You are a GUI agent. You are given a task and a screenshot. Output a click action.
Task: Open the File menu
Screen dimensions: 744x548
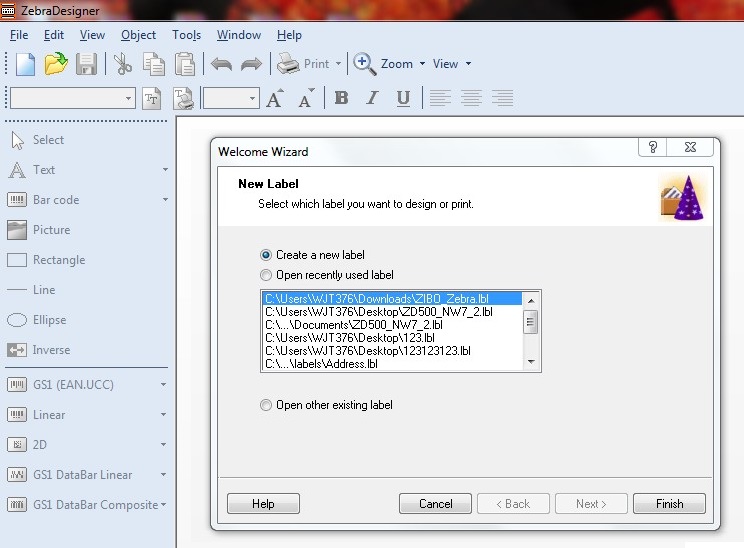19,35
